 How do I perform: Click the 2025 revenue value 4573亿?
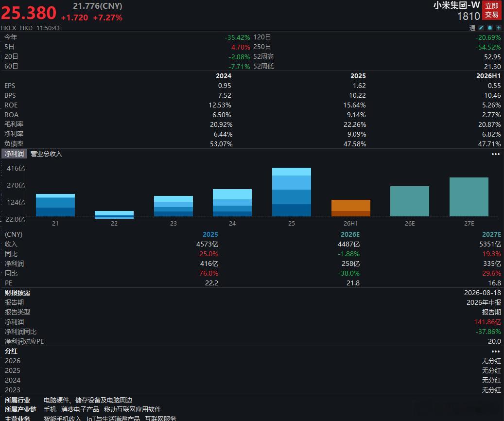tap(208, 244)
